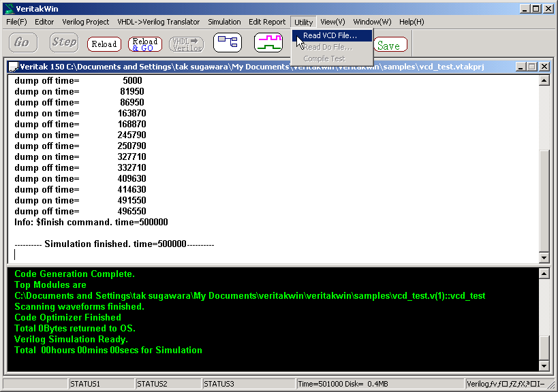Click the 'dump off time= 414630' line
Screen dimensions: 558x392
point(80,189)
